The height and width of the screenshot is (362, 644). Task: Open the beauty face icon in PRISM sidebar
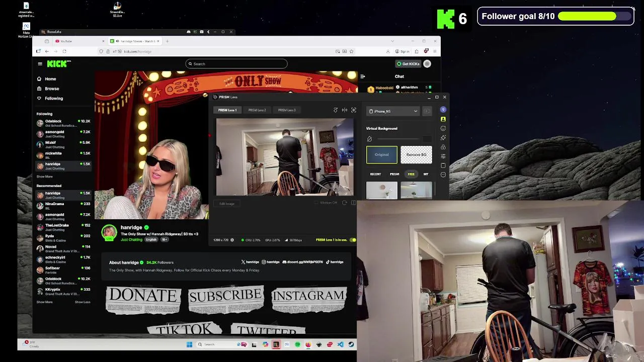coord(443,128)
